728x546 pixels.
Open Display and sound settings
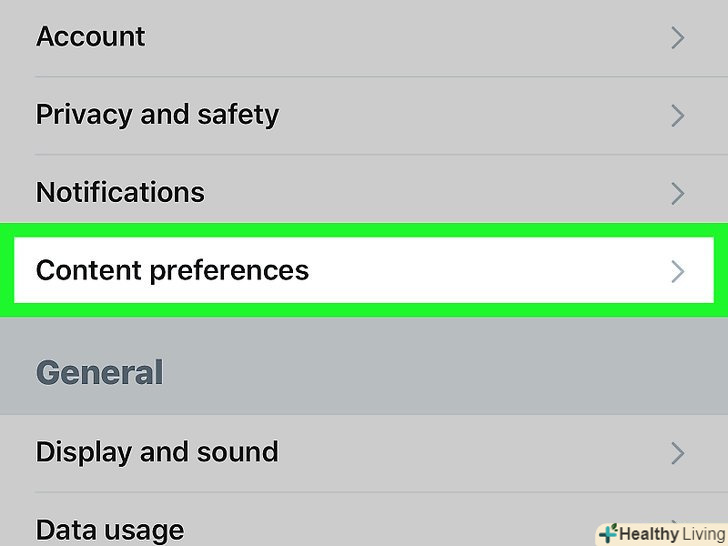click(157, 452)
